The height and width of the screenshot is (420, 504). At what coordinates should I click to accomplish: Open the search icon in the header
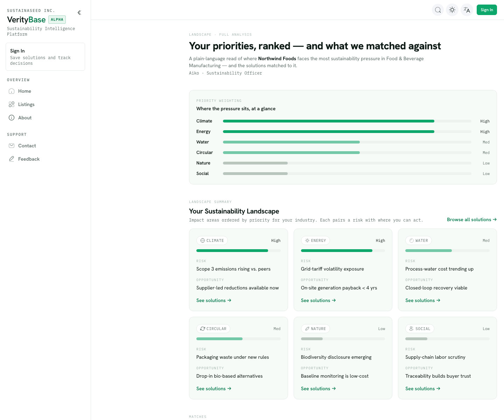pyautogui.click(x=438, y=10)
